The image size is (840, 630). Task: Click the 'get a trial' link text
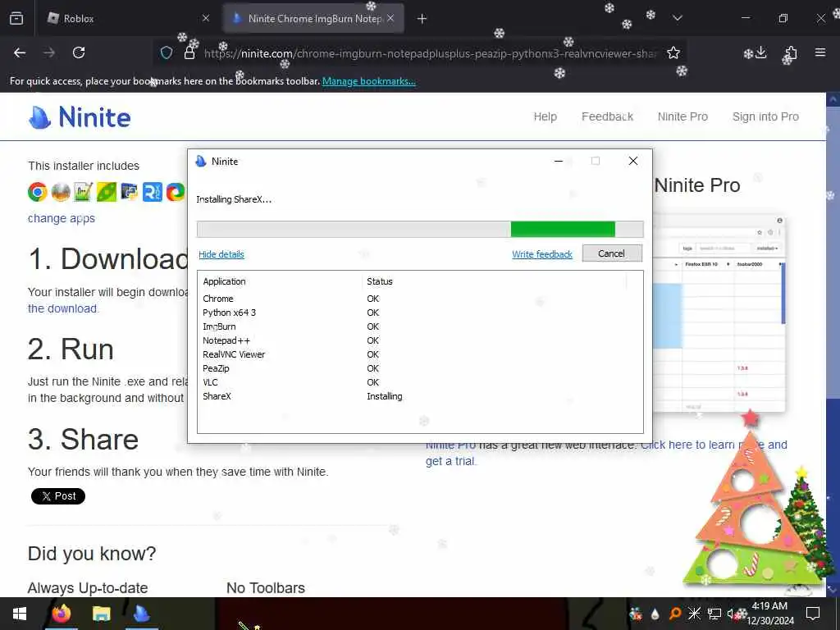coord(450,461)
